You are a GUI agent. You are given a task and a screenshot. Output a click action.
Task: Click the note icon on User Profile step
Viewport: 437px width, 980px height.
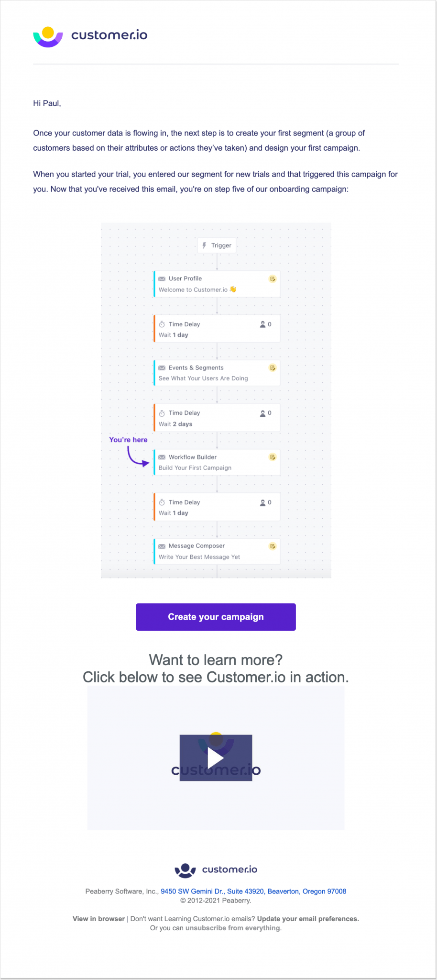[273, 278]
